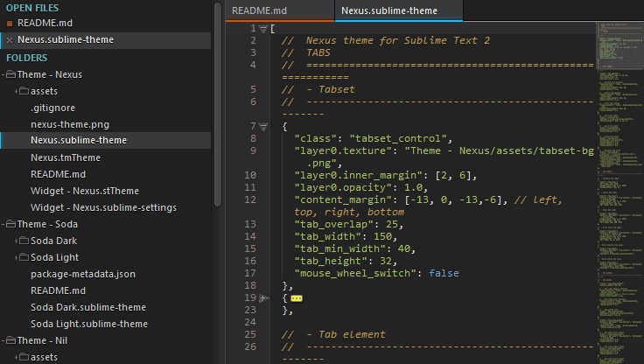
Task: Open Soda Dark.sublime-theme file
Action: click(88, 307)
